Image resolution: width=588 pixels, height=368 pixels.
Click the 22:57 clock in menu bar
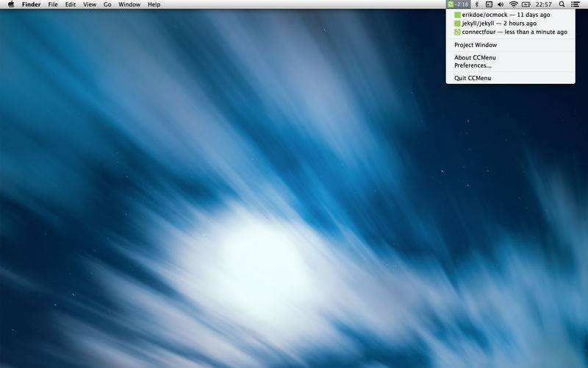544,4
